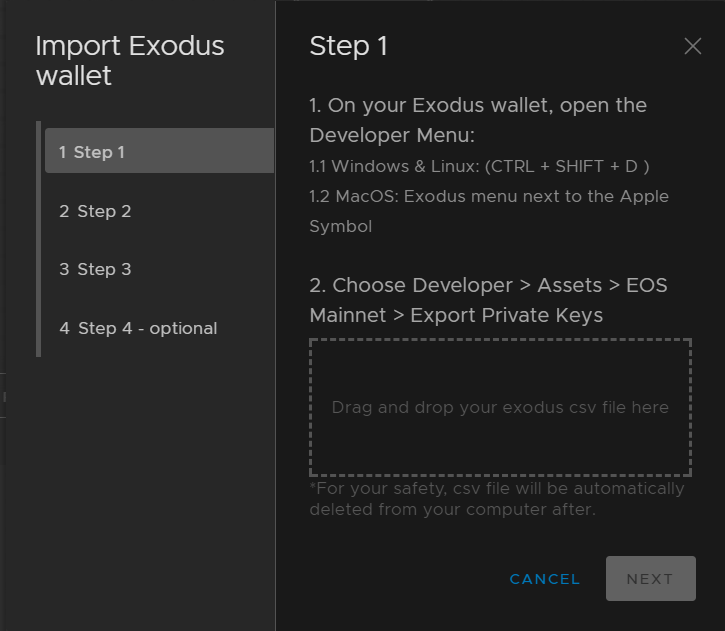This screenshot has width=725, height=631.
Task: Click the MacOS Exodus menu instruction
Action: (x=489, y=196)
